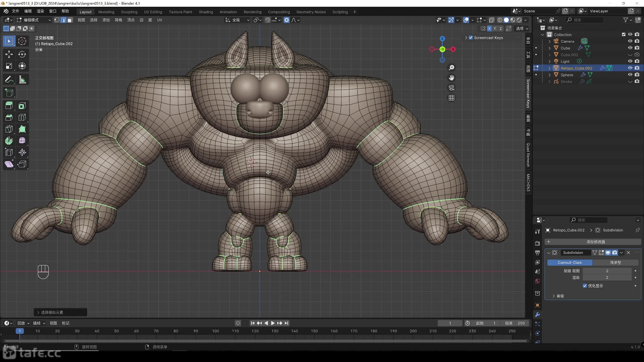Open the Modifiers wrench properties tab

pyautogui.click(x=538, y=314)
